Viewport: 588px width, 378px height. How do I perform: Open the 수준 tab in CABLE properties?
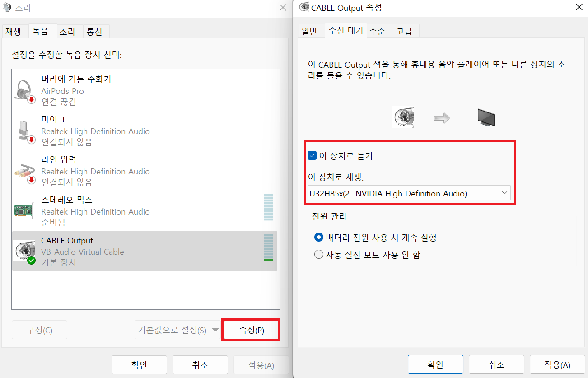tap(378, 32)
